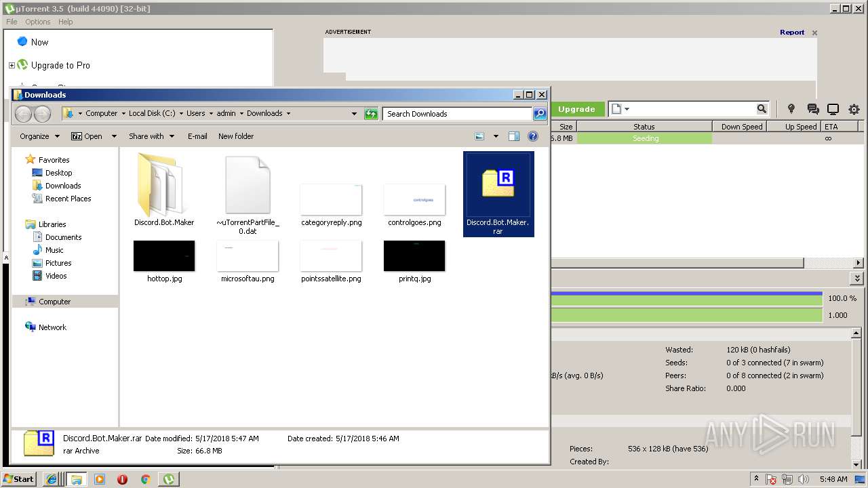
Task: Open Windows Start menu
Action: tap(18, 479)
